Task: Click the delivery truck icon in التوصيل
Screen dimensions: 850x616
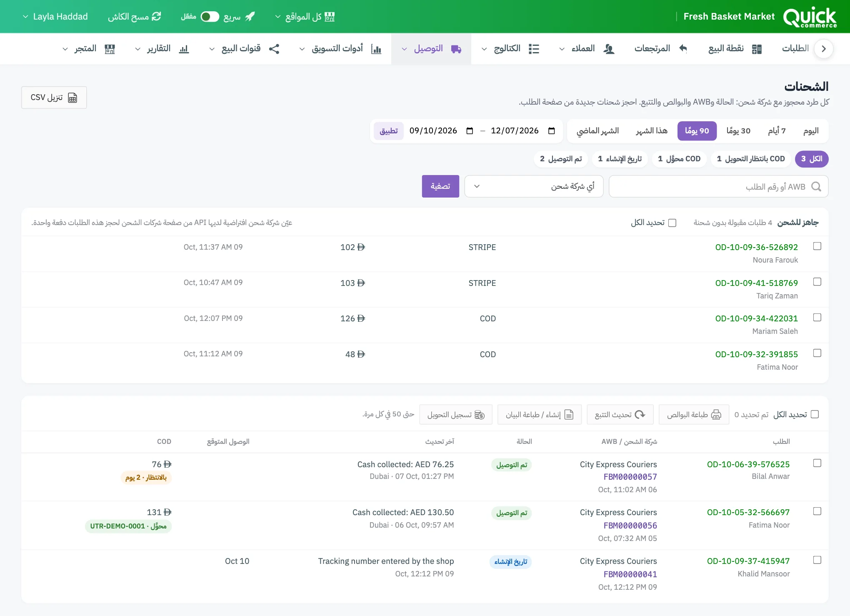Action: pos(456,49)
